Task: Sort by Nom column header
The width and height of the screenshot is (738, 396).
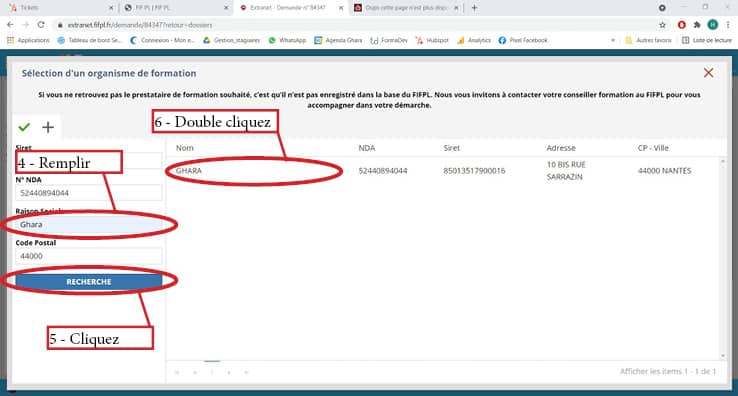Action: pyautogui.click(x=184, y=148)
